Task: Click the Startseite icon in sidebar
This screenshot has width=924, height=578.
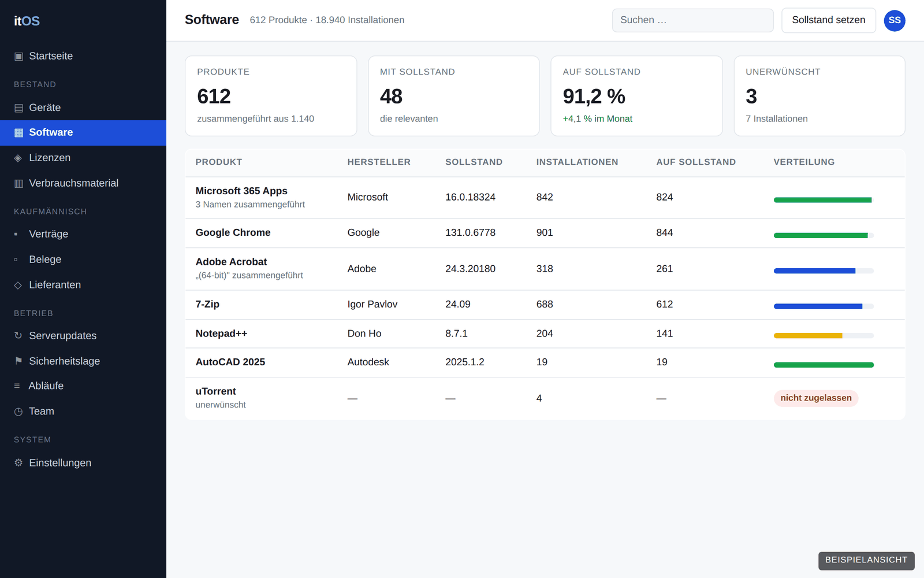Action: click(18, 56)
